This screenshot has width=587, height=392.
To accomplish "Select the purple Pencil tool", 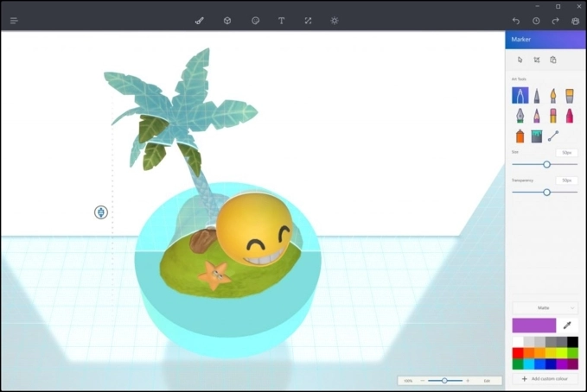I will tap(537, 116).
